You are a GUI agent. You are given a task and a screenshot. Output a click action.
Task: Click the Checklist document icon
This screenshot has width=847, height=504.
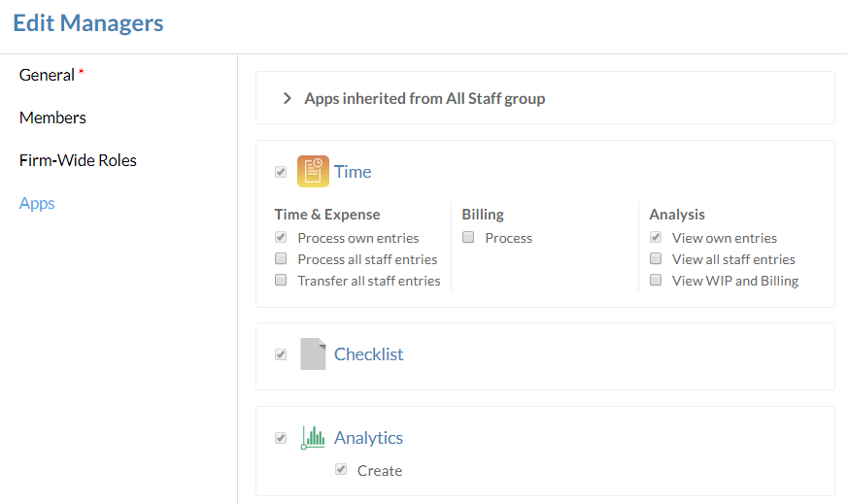click(x=313, y=354)
